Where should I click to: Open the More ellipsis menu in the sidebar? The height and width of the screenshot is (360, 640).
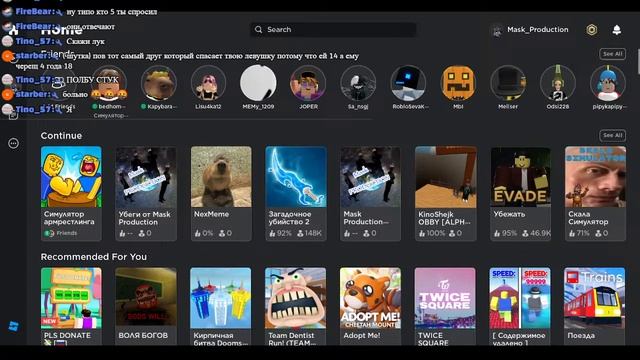(13, 143)
